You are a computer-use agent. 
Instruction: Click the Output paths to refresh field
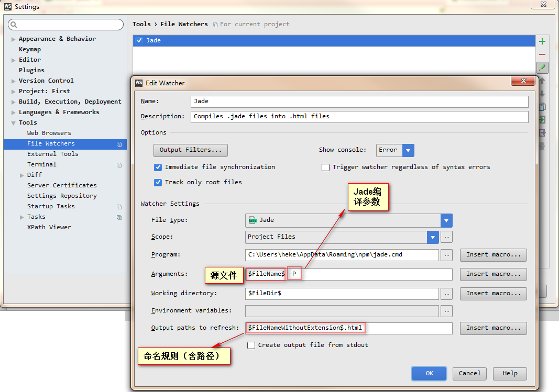[349, 328]
